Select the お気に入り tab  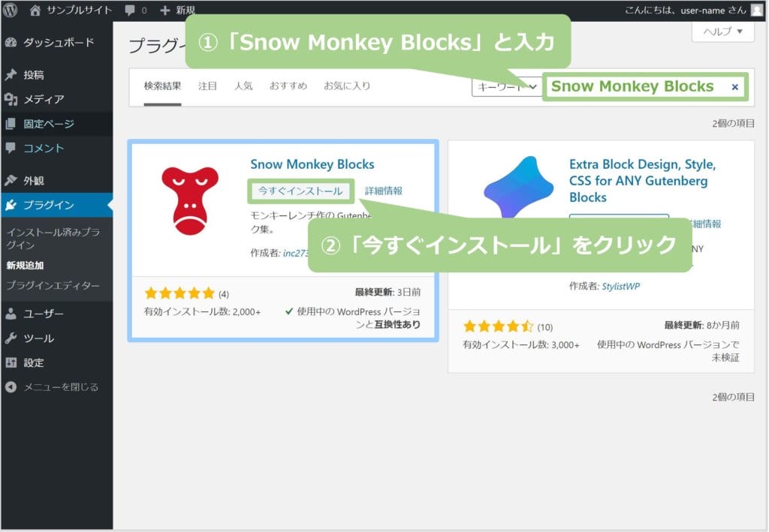(347, 86)
